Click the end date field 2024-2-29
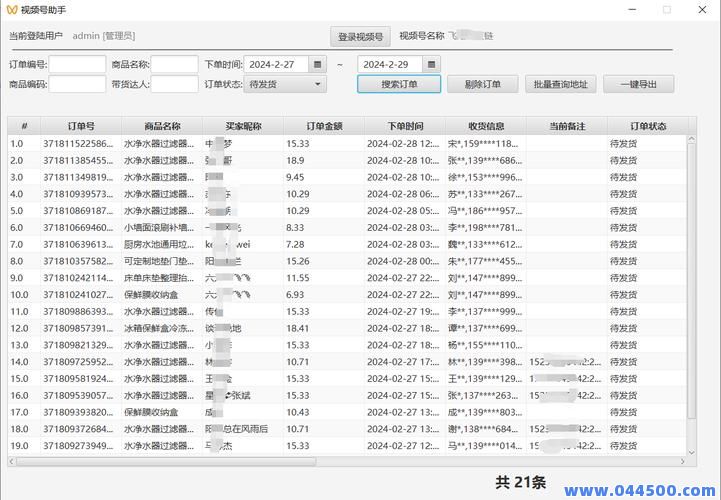 pyautogui.click(x=390, y=64)
